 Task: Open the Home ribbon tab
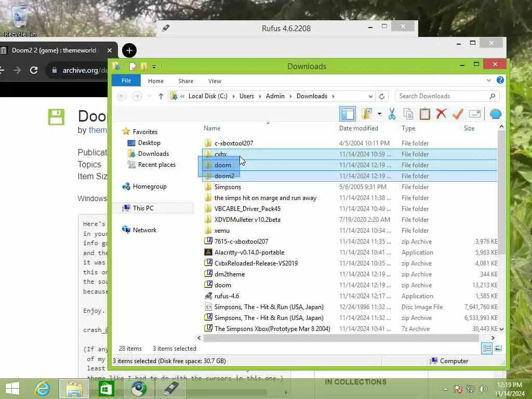click(156, 81)
